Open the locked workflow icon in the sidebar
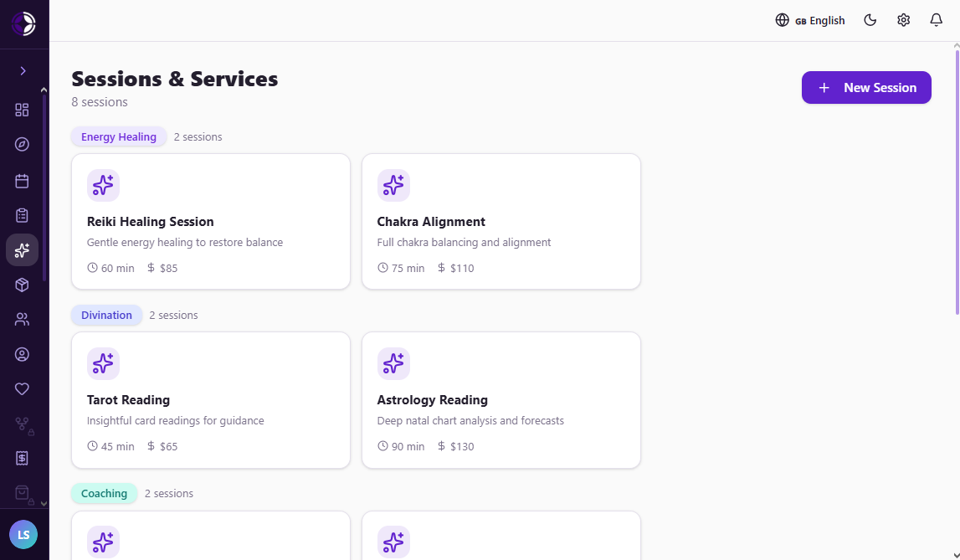 tap(23, 424)
